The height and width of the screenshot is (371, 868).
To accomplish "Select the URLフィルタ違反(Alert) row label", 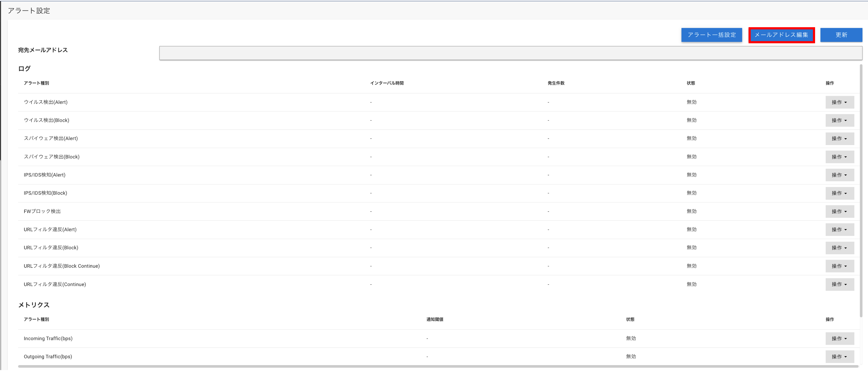I will 50,230.
